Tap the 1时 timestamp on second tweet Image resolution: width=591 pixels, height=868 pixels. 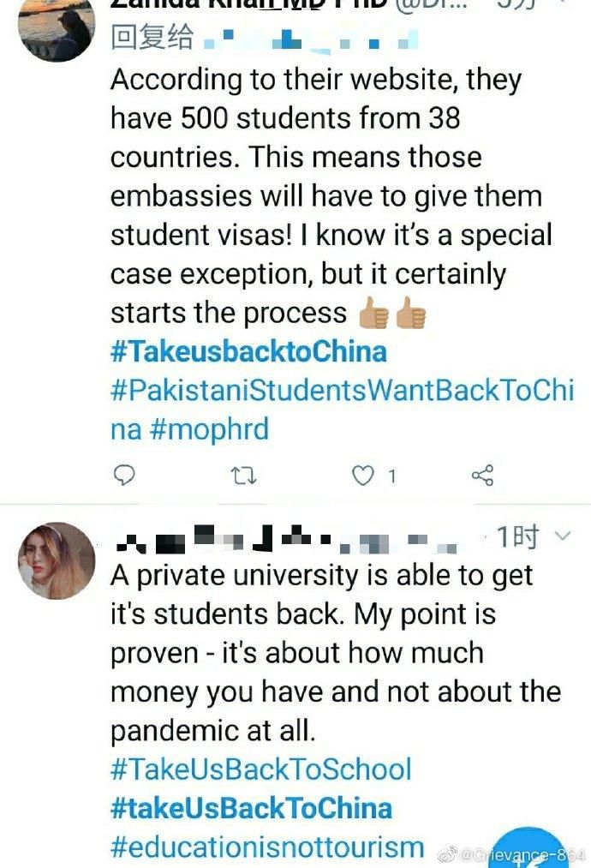coord(517,536)
